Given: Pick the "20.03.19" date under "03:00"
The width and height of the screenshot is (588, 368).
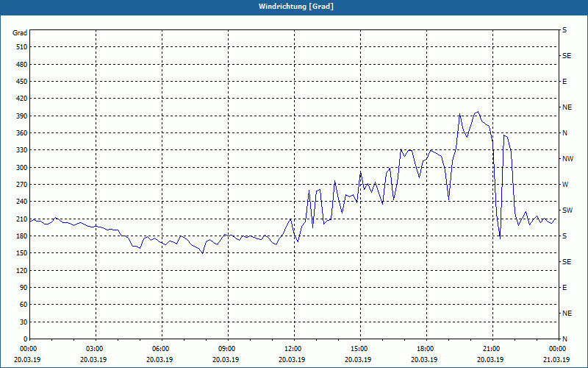Looking at the screenshot, I should tap(93, 360).
